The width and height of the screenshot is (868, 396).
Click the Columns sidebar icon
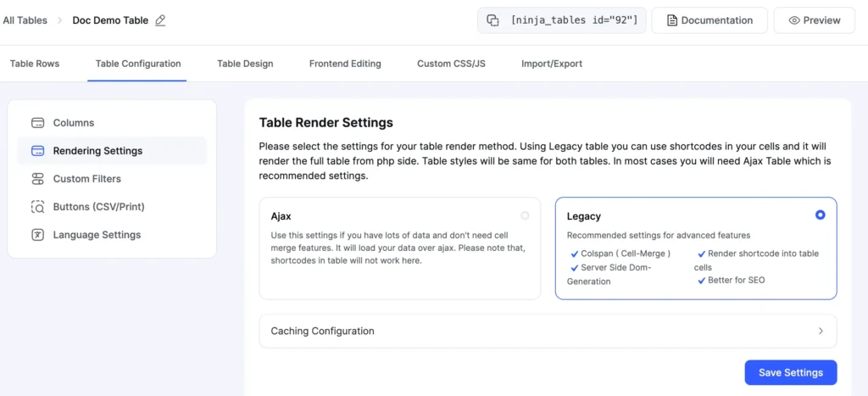pos(37,123)
